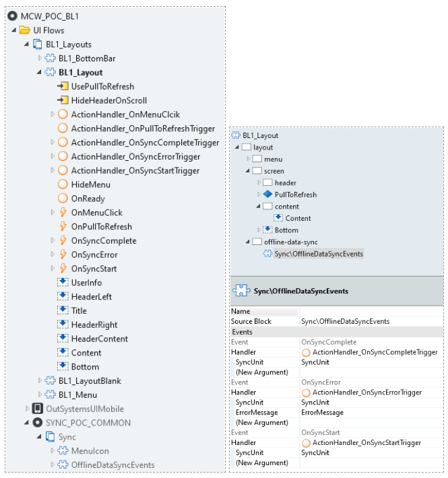Click the HideMenu action circle icon
448x478 pixels.
[x=63, y=184]
